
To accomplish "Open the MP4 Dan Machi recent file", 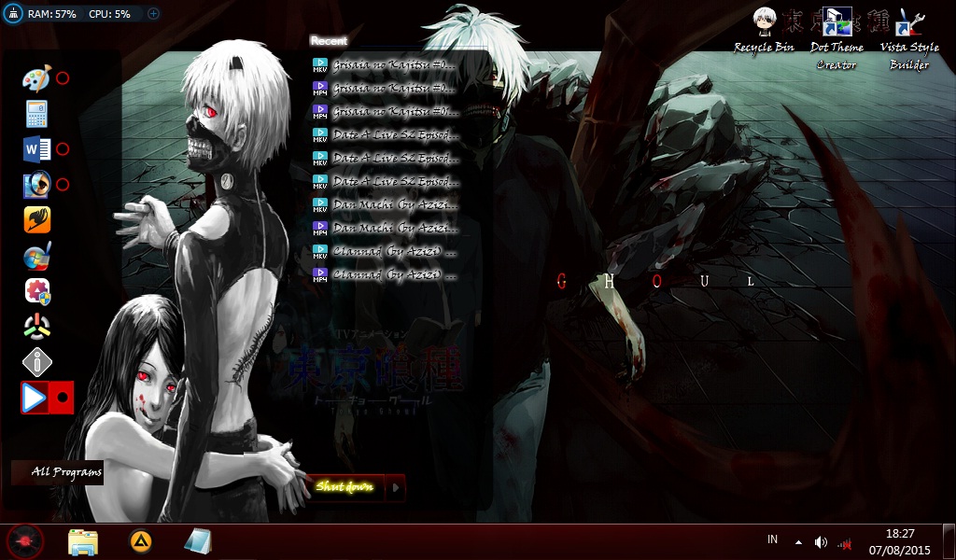I will pos(385,229).
